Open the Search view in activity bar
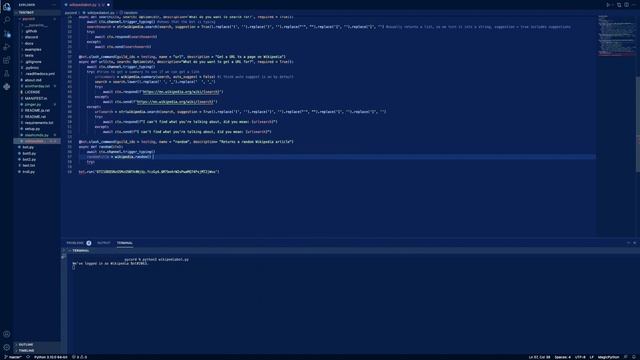 (x=7, y=20)
